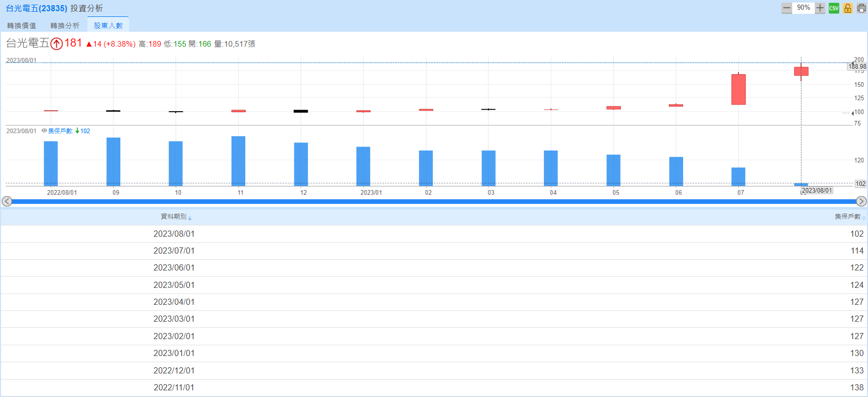This screenshot has height=397, width=868.
Task: Sort the table by 資料期別 column
Action: click(176, 217)
